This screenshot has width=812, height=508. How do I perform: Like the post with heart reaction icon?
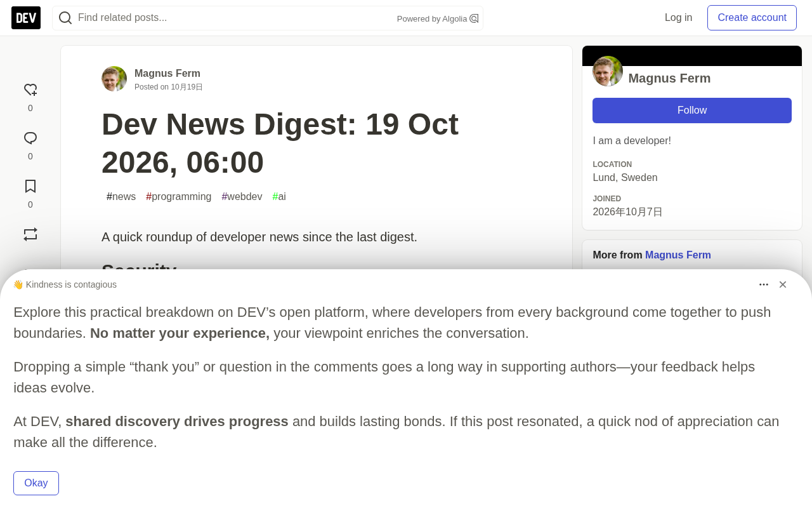[x=30, y=90]
